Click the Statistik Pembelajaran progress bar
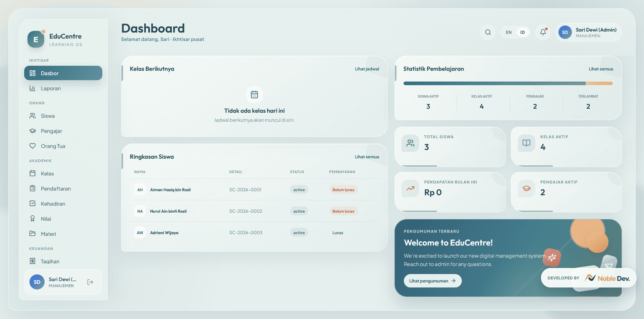 point(508,83)
